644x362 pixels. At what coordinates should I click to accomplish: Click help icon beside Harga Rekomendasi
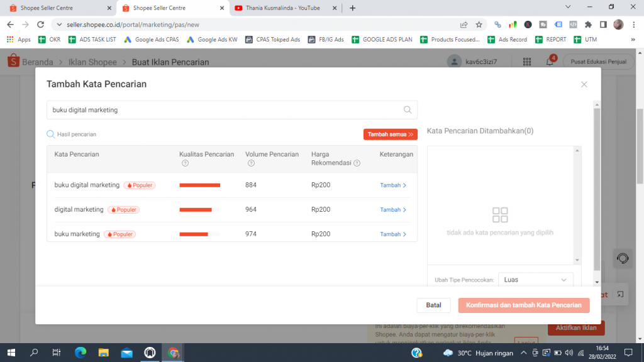click(357, 163)
